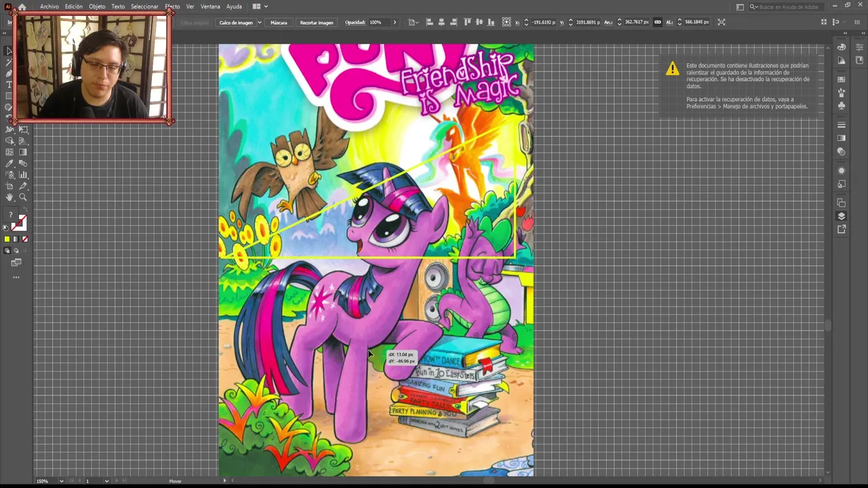The width and height of the screenshot is (868, 488).
Task: Open the Color panel palette icon
Action: [841, 47]
